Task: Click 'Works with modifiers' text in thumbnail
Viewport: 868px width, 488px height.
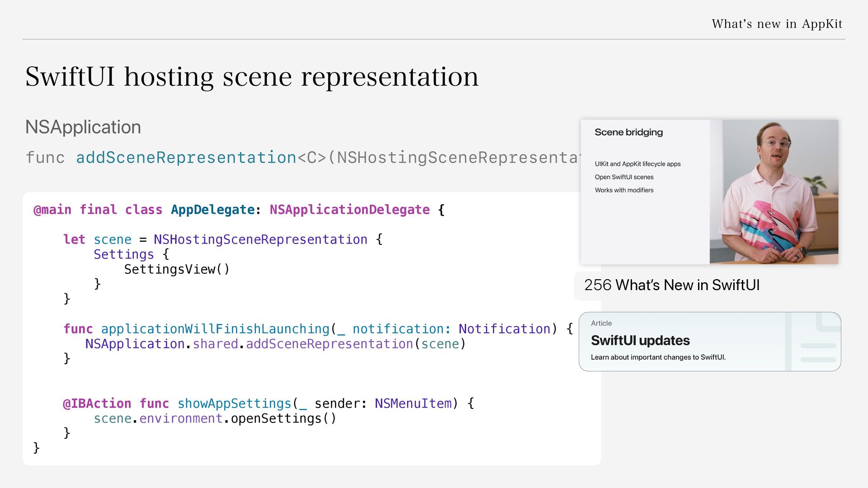Action: (x=624, y=190)
